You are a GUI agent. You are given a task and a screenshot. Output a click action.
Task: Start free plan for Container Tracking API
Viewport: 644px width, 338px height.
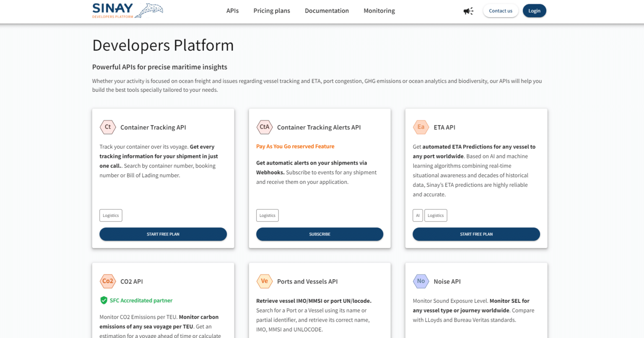163,234
